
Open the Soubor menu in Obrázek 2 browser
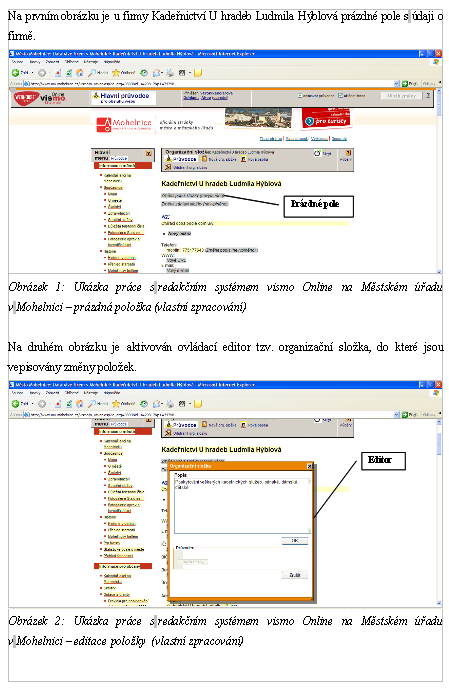17,392
